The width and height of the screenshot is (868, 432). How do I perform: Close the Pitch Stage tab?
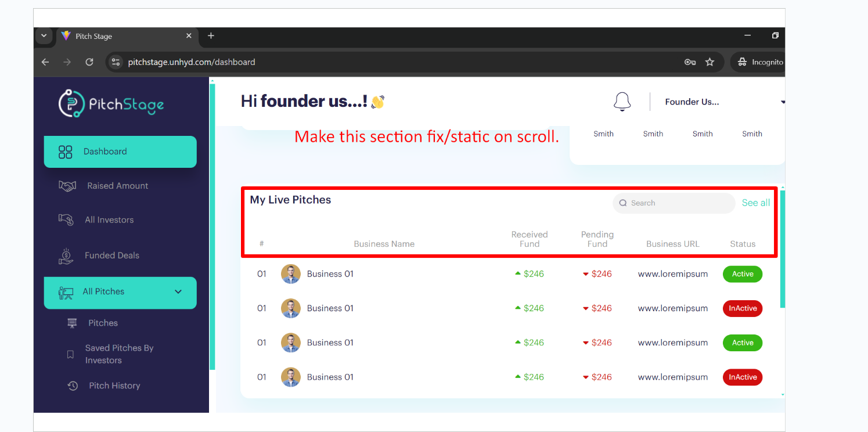click(x=189, y=36)
